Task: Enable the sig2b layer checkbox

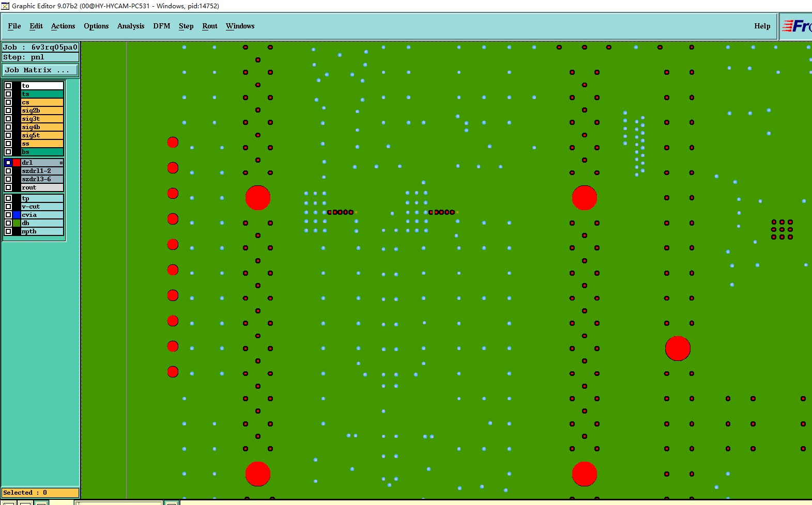Action: [8, 111]
